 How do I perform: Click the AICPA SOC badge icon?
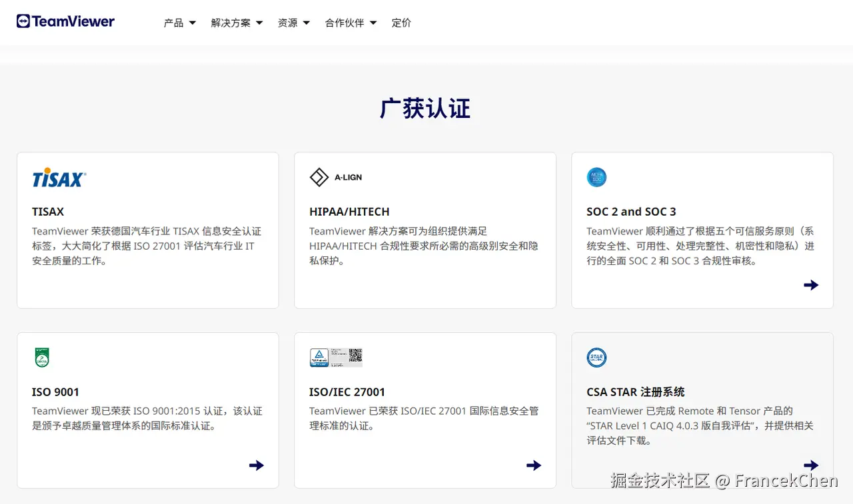pyautogui.click(x=596, y=177)
